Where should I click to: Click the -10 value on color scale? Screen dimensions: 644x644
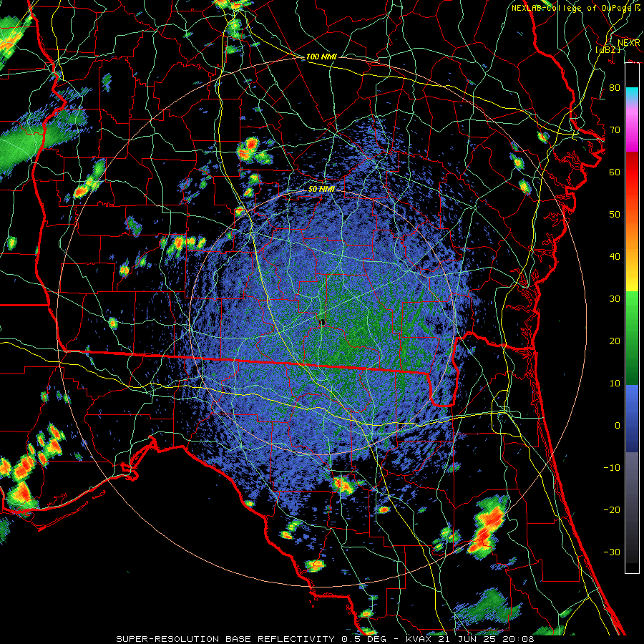pyautogui.click(x=612, y=468)
